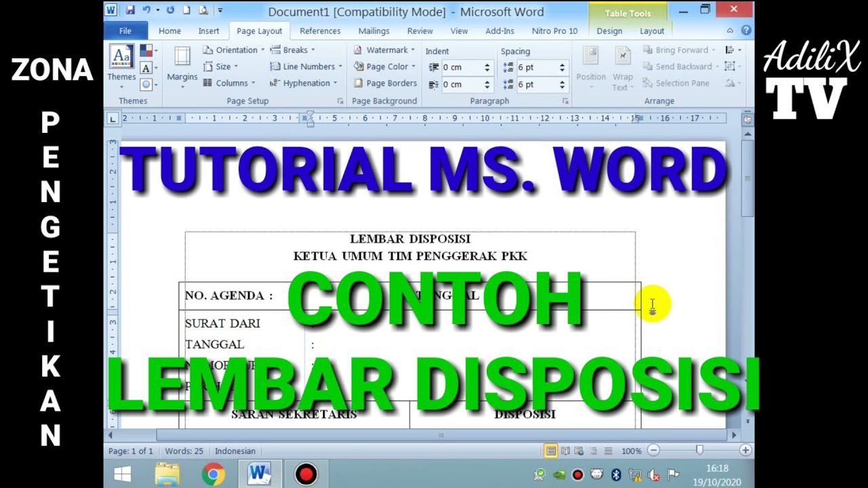Click the Bluetooth tray icon
868x488 pixels.
616,474
